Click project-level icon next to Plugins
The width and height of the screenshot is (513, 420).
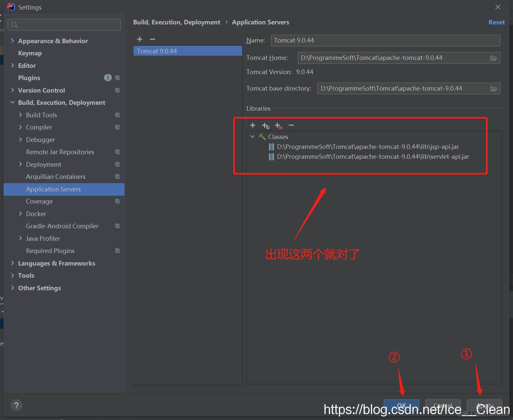[117, 78]
